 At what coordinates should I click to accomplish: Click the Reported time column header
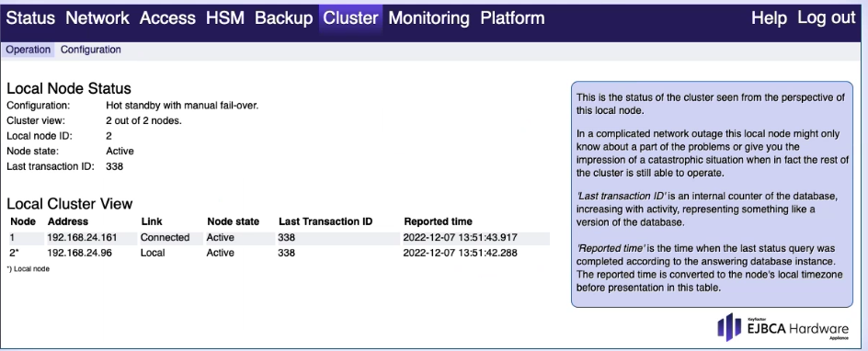tap(438, 221)
